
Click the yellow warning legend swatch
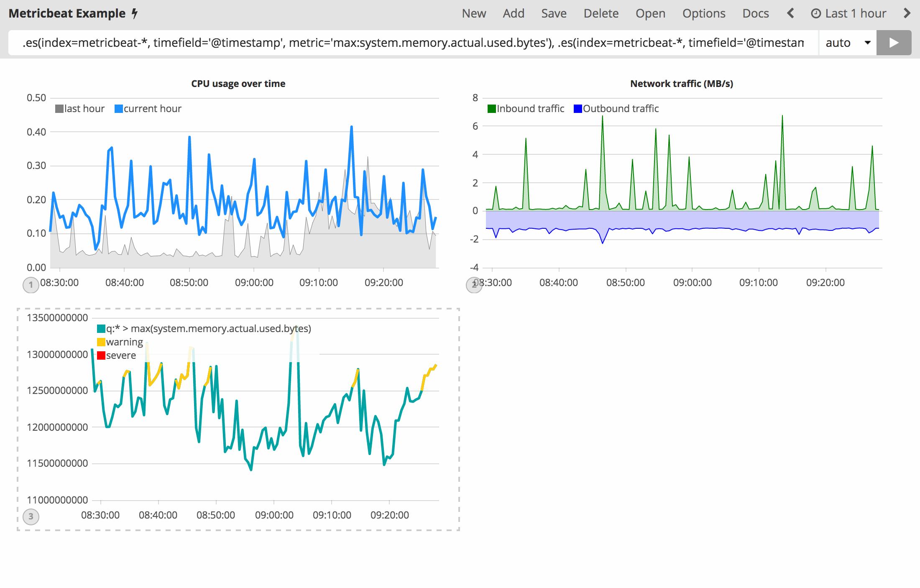(101, 342)
